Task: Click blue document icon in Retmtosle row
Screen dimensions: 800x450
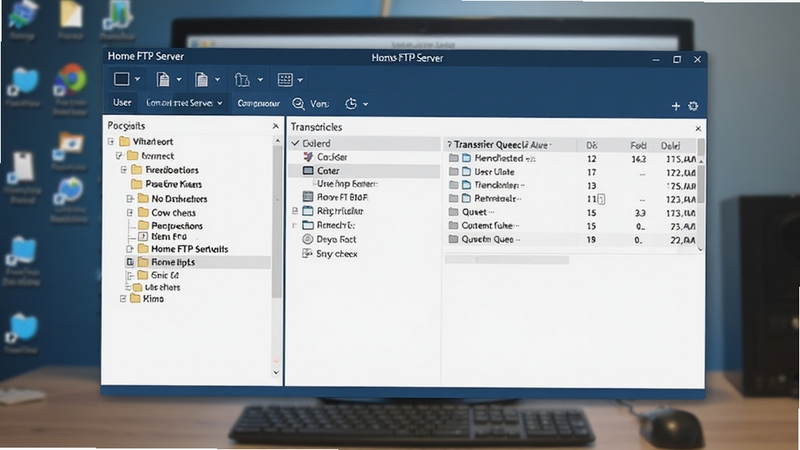Action: pos(466,198)
